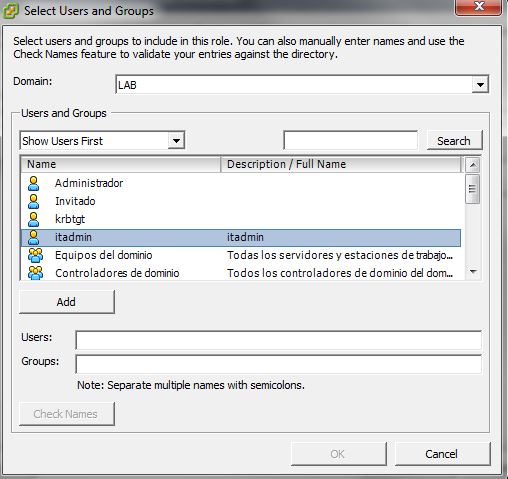Click the 'Todos los controladores de dominio' description
The image size is (508, 479).
(x=340, y=273)
